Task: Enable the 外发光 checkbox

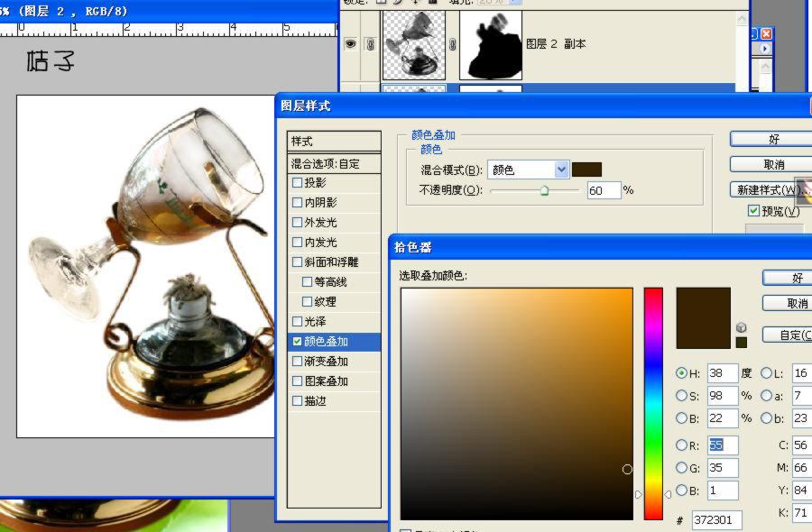Action: pos(297,223)
